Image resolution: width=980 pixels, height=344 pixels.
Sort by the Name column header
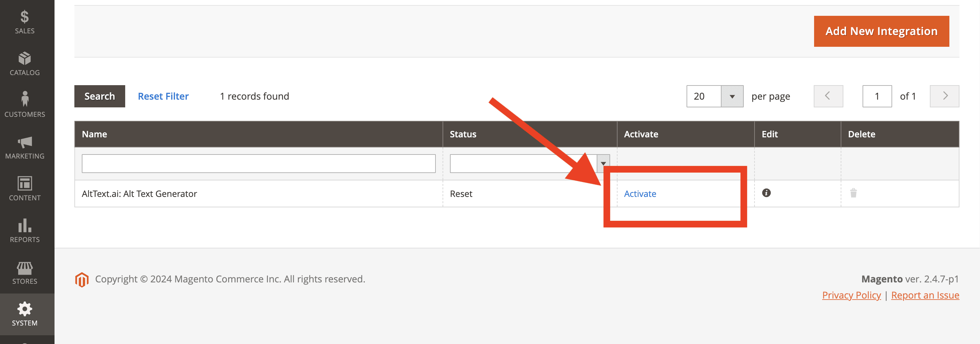point(259,134)
